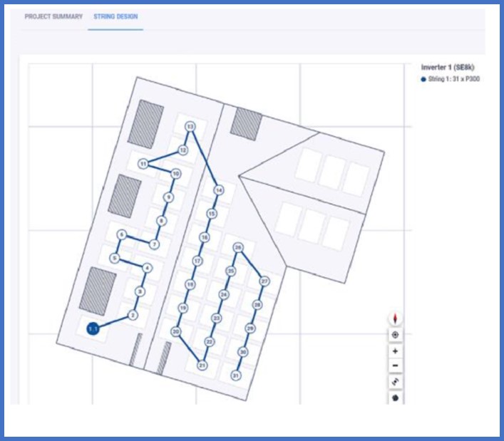Click optimizer node 6 on left roof
The width and height of the screenshot is (504, 441).
[122, 234]
